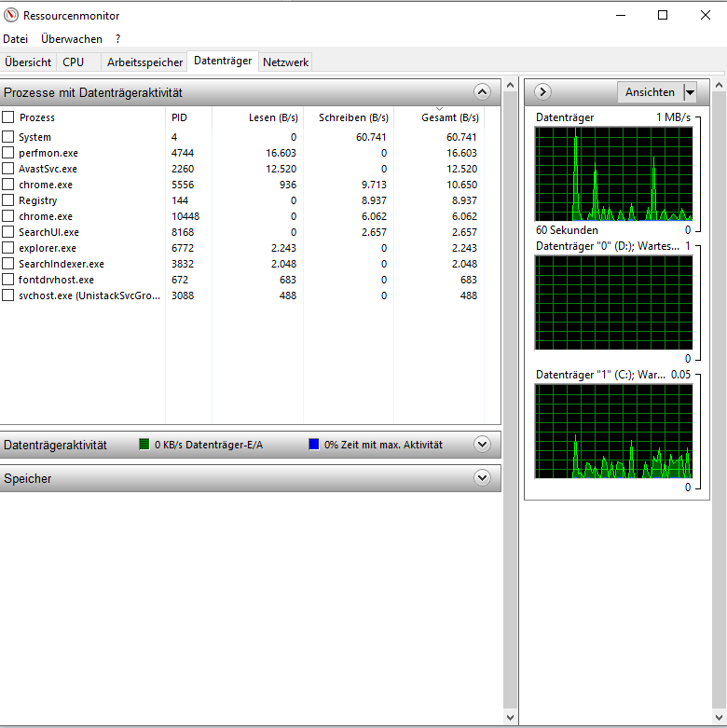This screenshot has width=727, height=728.
Task: Click the read value 12.520 of AvastSvc.exe
Action: tap(281, 169)
